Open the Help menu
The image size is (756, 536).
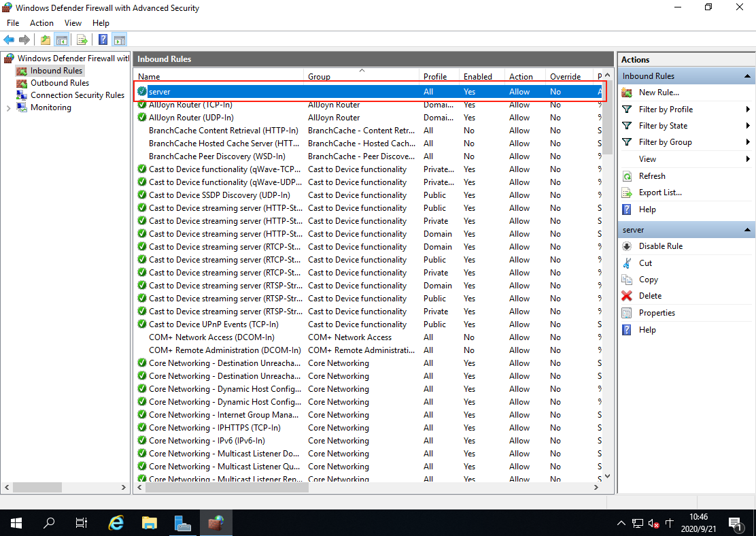click(101, 22)
